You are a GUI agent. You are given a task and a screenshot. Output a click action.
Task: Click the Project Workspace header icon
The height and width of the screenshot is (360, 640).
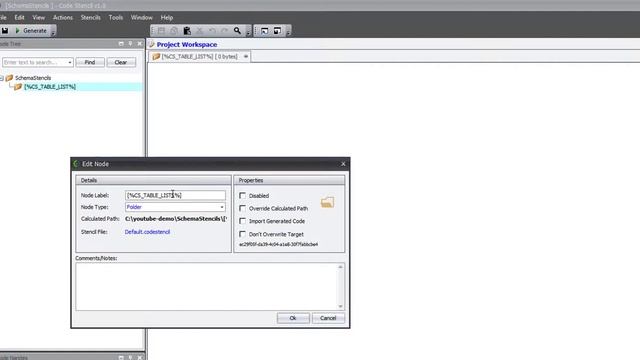151,44
